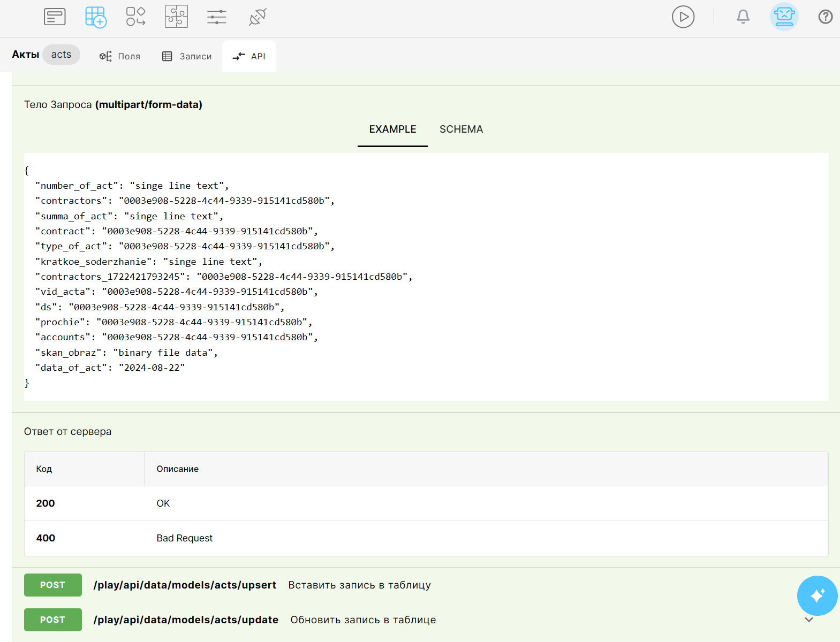Click the "number_of_act" line in example

(132, 186)
